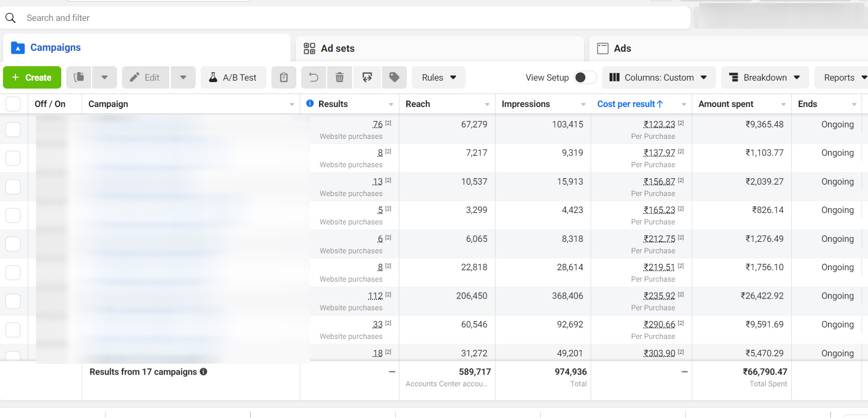Click the Undo arrow icon

(314, 77)
